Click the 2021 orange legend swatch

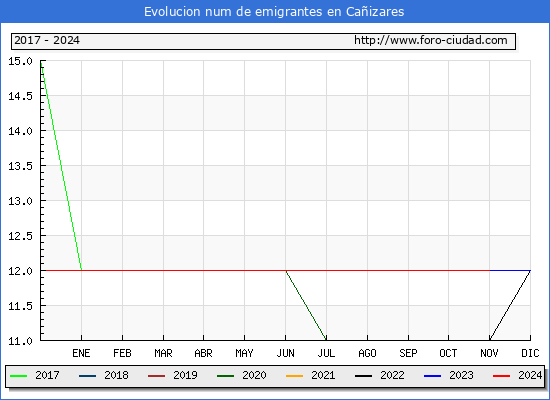(295, 376)
